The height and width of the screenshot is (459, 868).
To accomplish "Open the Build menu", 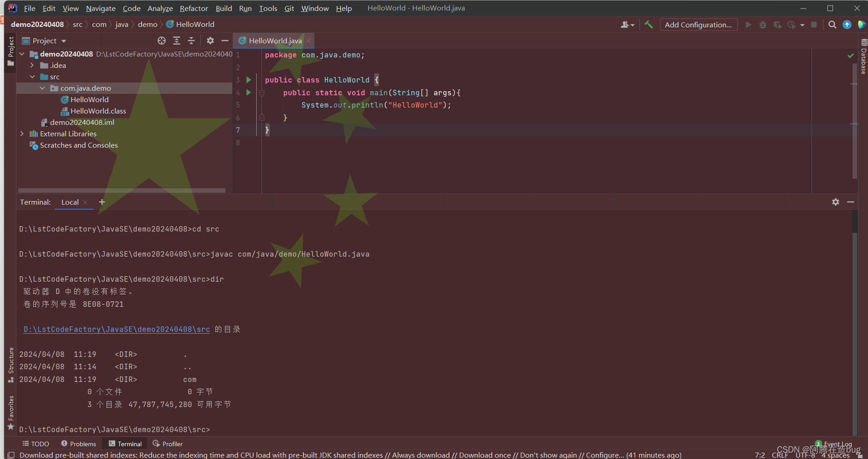I will 224,8.
